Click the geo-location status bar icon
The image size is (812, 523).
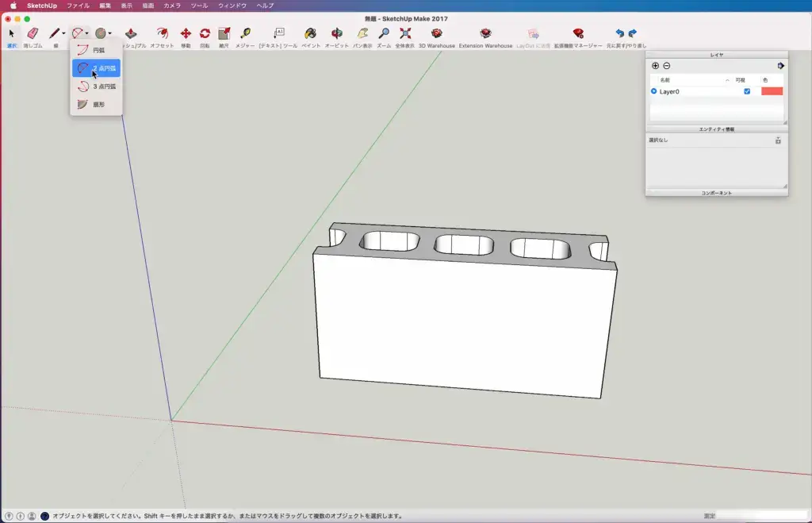9,517
